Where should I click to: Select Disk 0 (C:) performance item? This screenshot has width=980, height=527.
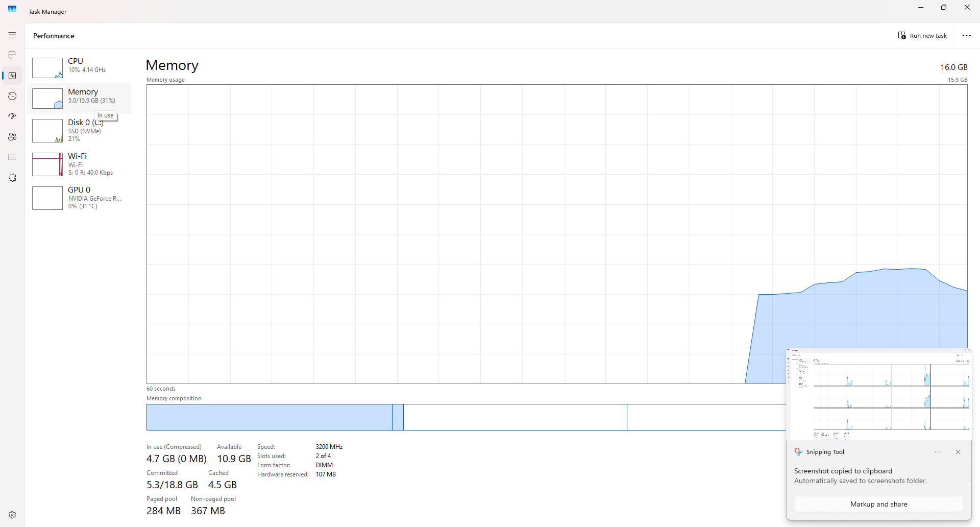click(x=79, y=131)
